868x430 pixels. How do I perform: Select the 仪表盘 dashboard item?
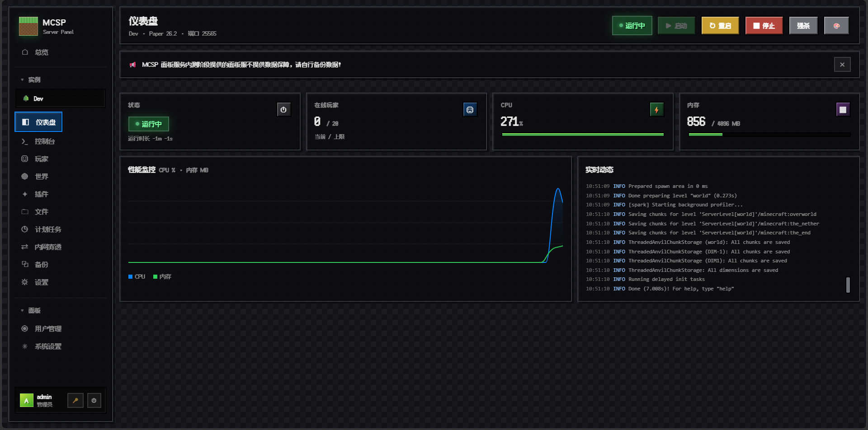38,122
